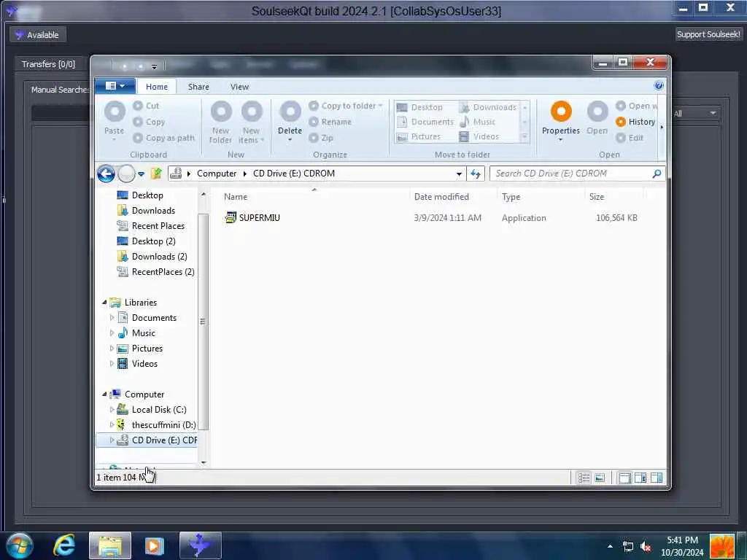This screenshot has height=560, width=747.
Task: Click the Rename ribbon command
Action: pos(330,122)
